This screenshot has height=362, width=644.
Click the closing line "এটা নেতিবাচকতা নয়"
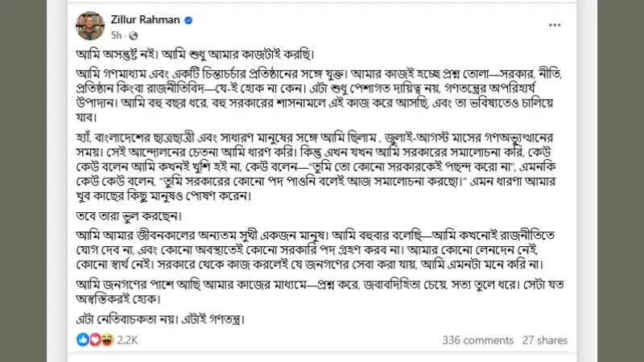[x=160, y=319]
